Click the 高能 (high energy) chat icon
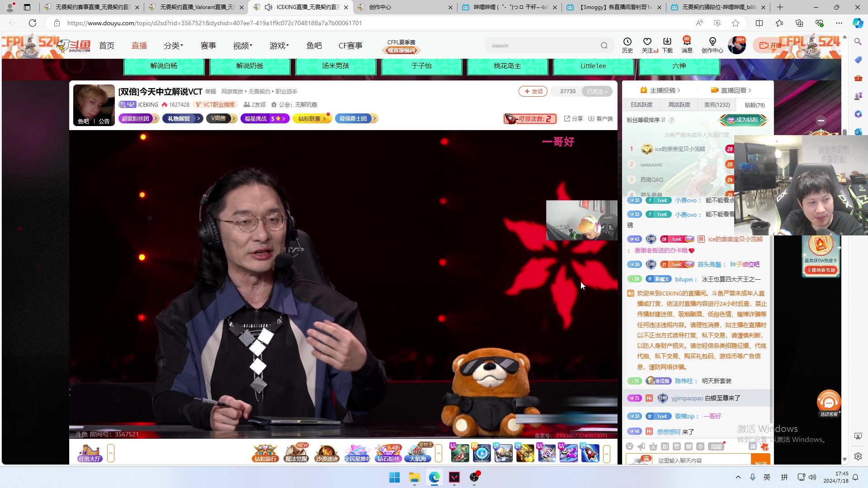The image size is (868, 488). 716,446
